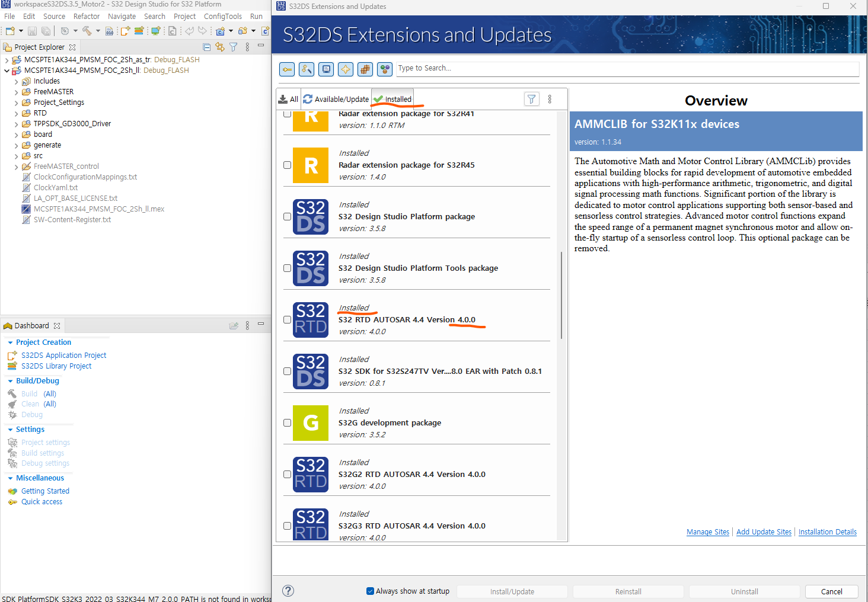
Task: Click the package list vertical scrollbar
Action: pos(561,296)
